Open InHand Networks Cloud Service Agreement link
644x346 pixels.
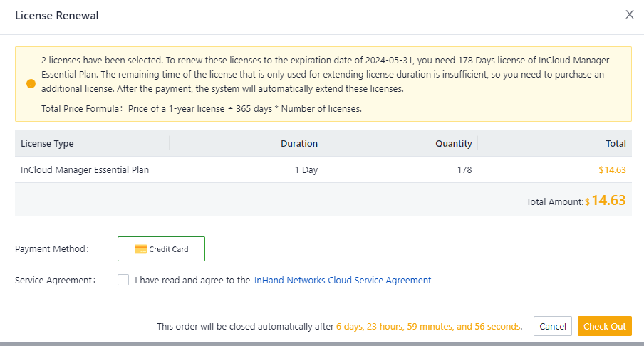(x=342, y=281)
